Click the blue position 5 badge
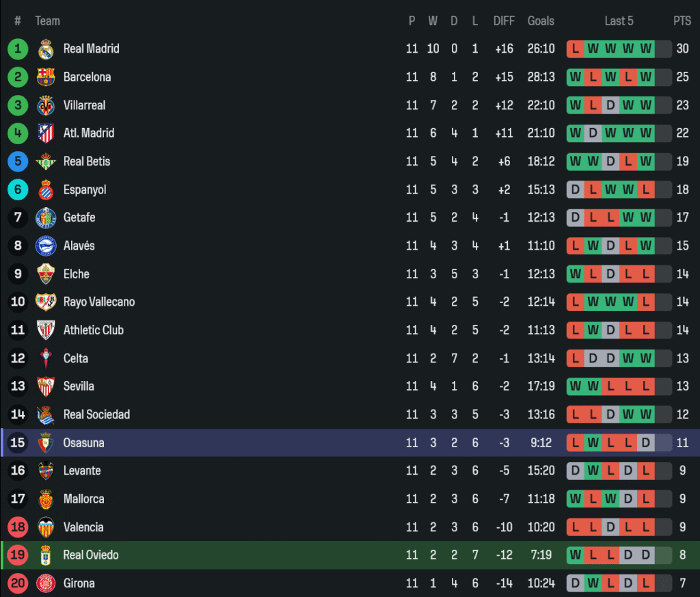The image size is (700, 597). [x=18, y=161]
